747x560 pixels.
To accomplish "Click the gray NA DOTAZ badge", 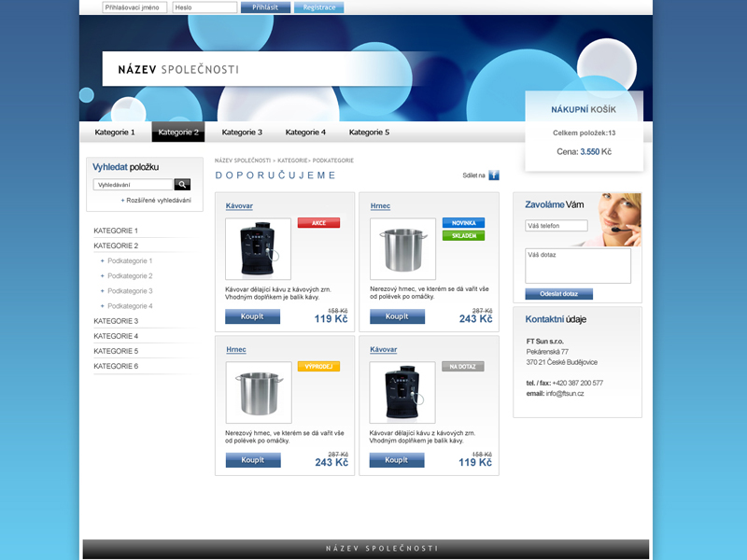I will (x=463, y=367).
